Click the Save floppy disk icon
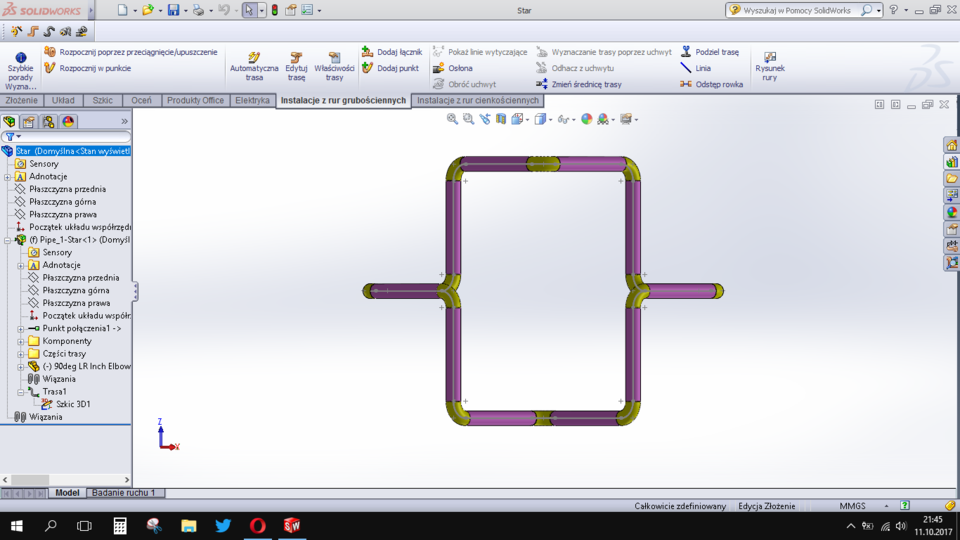Screen dimensions: 960x540 (x=174, y=10)
